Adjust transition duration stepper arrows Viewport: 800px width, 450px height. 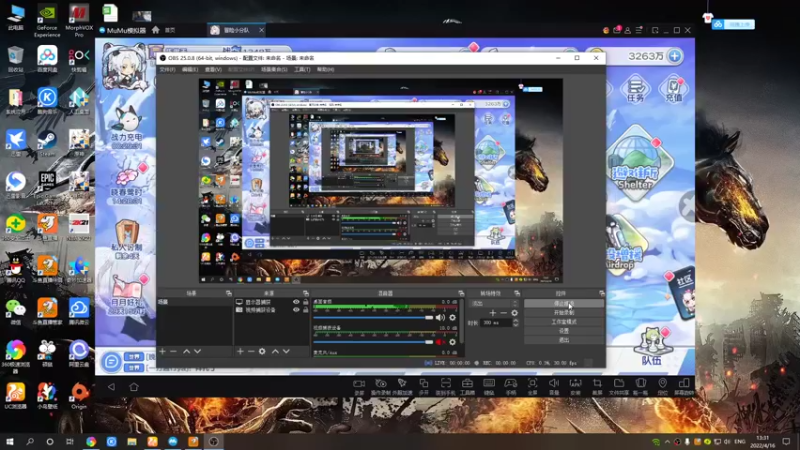click(515, 322)
